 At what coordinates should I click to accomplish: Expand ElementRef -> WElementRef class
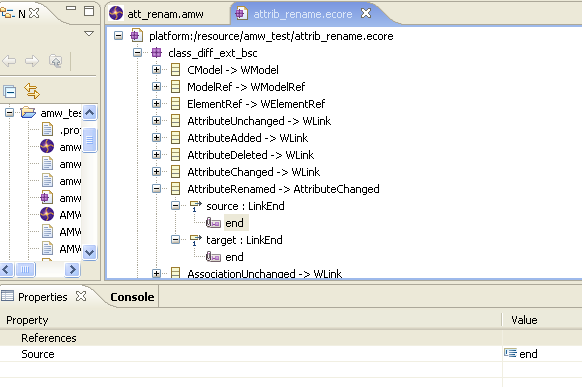pyautogui.click(x=156, y=104)
